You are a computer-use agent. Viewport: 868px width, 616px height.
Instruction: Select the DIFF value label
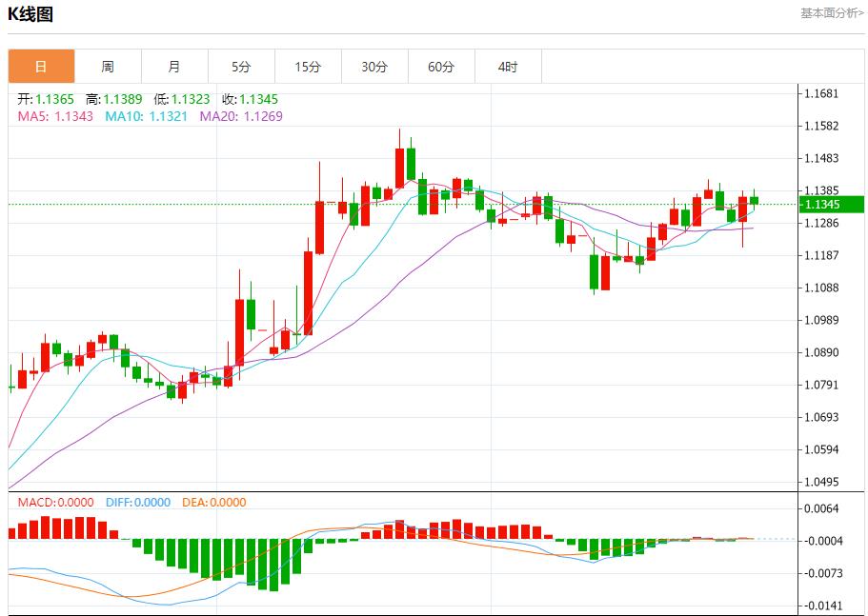[137, 503]
